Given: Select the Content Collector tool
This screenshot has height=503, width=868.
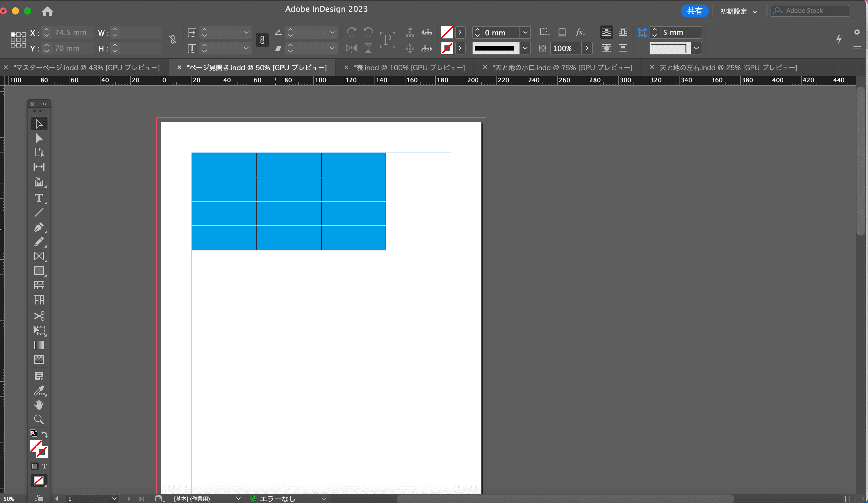Looking at the screenshot, I should (x=39, y=182).
